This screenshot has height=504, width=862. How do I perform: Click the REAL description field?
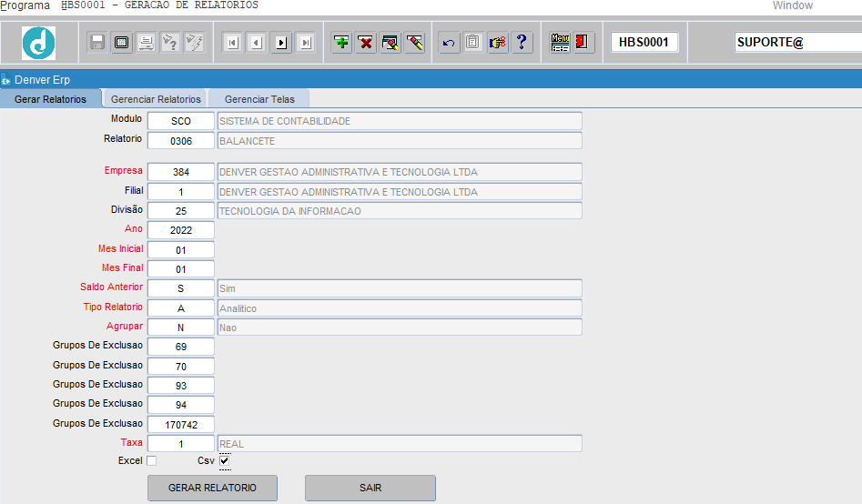click(x=400, y=444)
